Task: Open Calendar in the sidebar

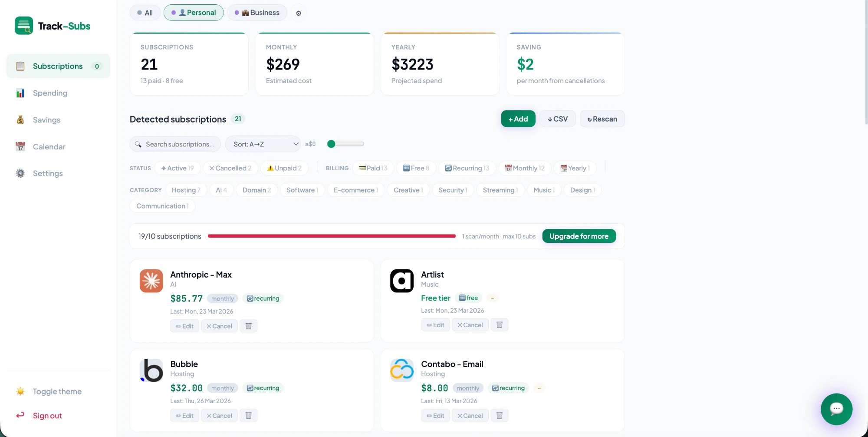Action: click(58, 147)
